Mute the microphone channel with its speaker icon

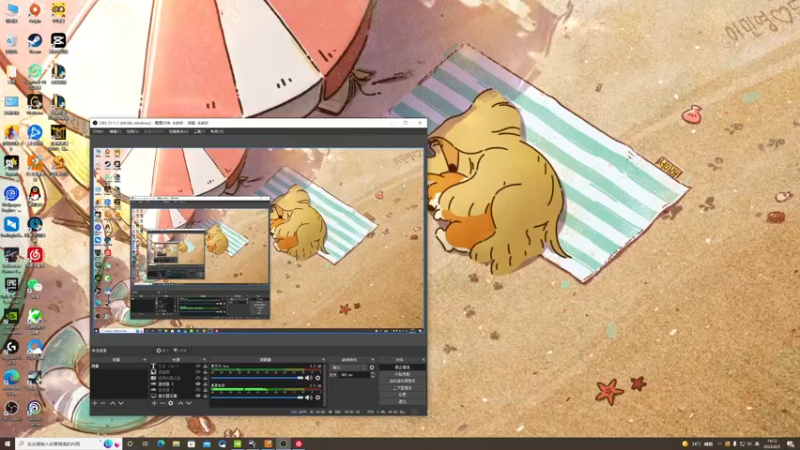point(308,378)
